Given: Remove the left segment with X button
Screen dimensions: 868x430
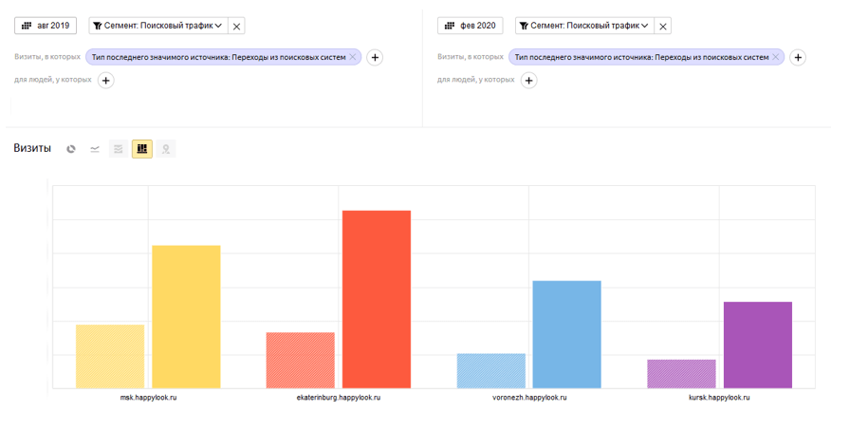Looking at the screenshot, I should (x=236, y=26).
